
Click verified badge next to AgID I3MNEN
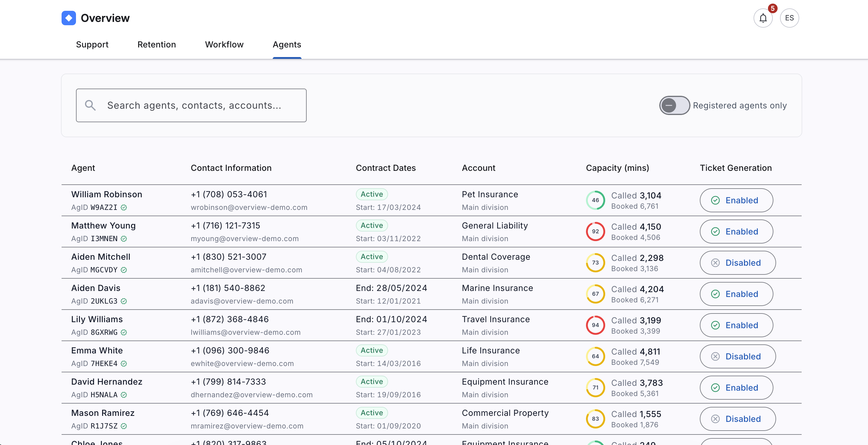pyautogui.click(x=124, y=239)
